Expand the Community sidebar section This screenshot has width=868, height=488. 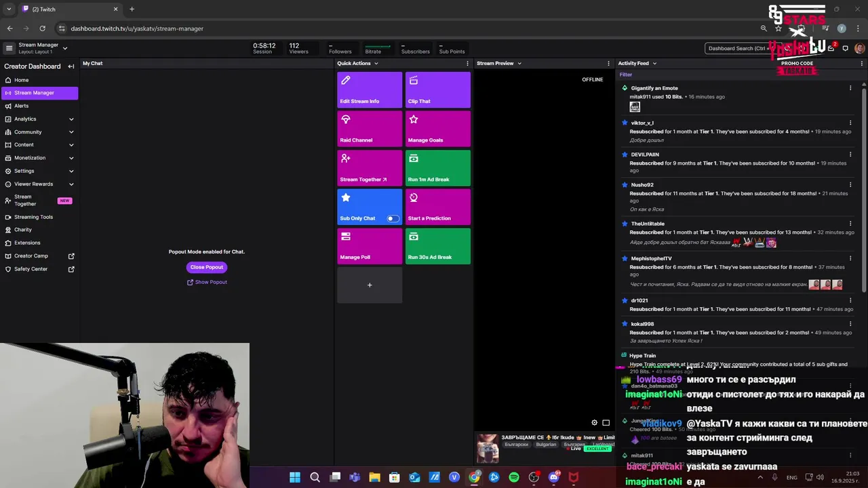pos(71,132)
